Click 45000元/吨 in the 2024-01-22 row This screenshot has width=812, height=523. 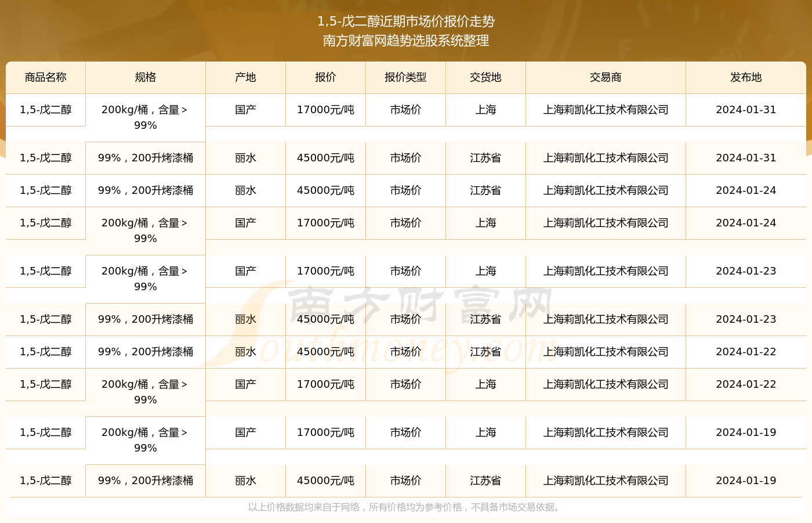click(x=325, y=352)
